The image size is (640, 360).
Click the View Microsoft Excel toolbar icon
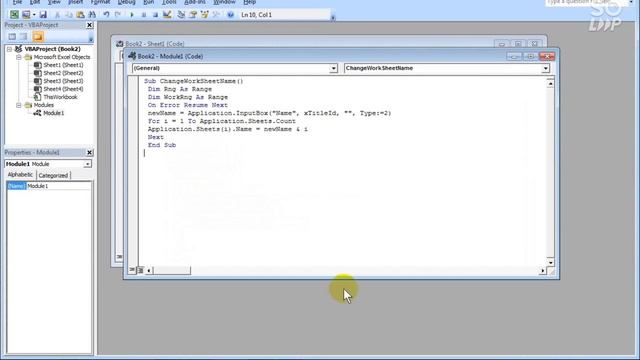(14, 15)
